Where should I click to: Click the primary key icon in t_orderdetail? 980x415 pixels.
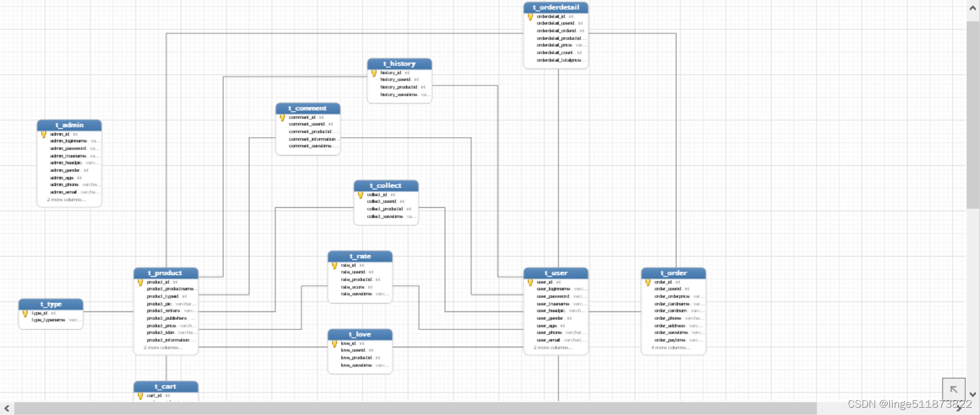tap(530, 17)
